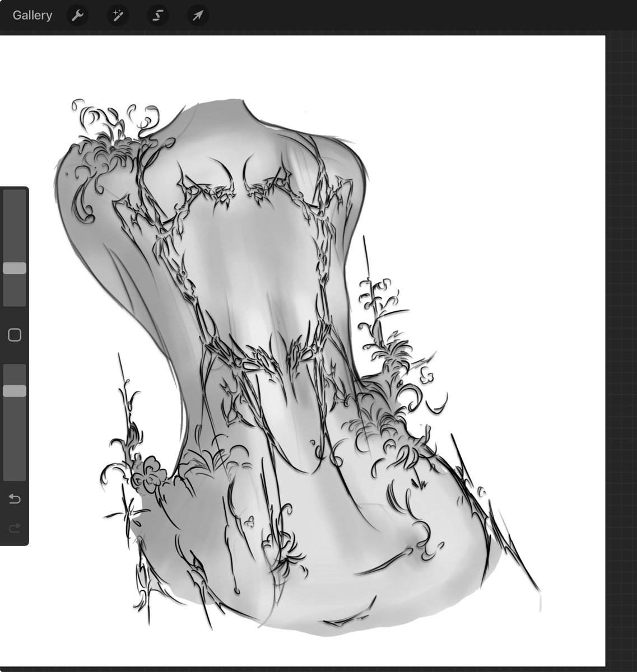This screenshot has width=637, height=672.
Task: Tap the Gallery label in the top bar
Action: (31, 16)
